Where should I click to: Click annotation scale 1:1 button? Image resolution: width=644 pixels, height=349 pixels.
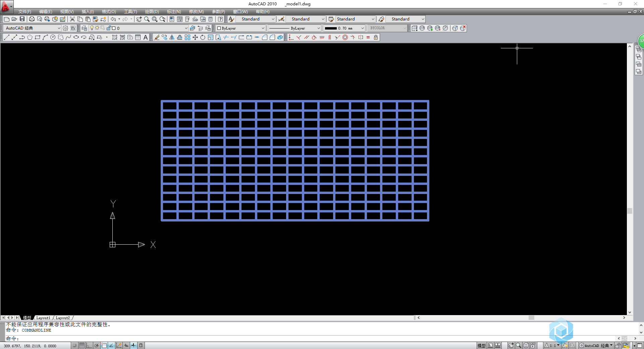[552, 345]
